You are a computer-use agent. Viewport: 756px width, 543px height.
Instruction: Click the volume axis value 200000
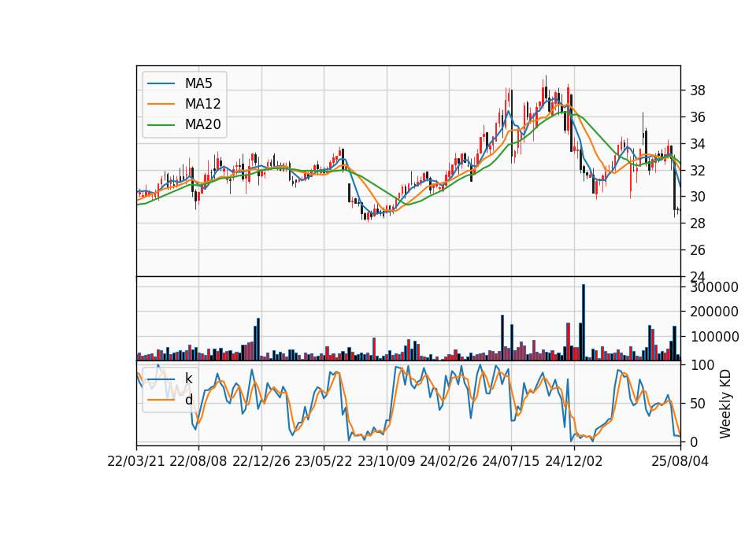point(714,312)
